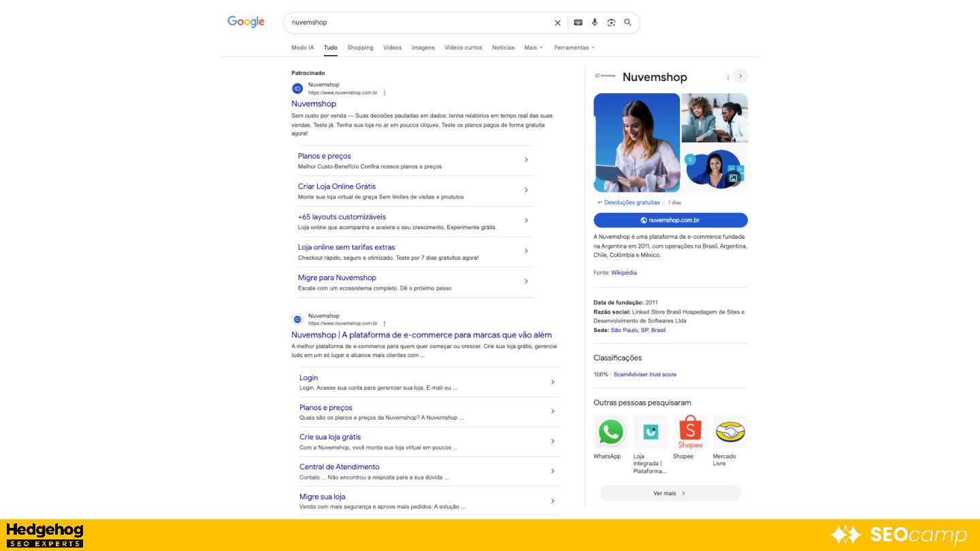
Task: Open the three-dot menu beside the organic Nuvemshop URL
Action: click(x=385, y=323)
